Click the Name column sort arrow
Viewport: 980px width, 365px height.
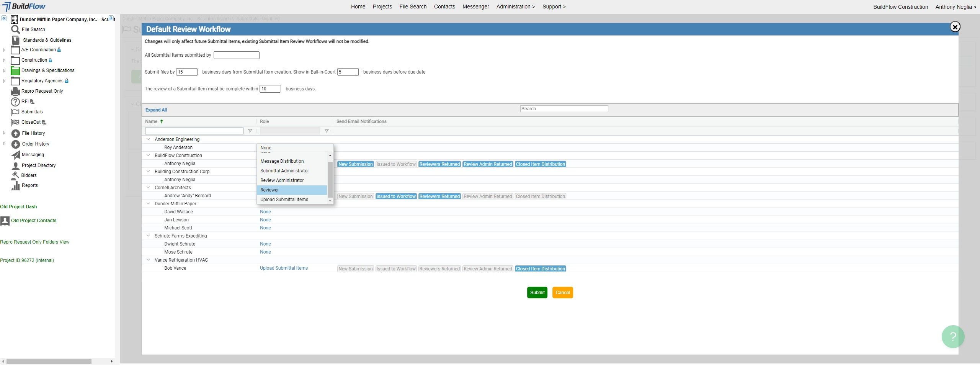click(162, 121)
